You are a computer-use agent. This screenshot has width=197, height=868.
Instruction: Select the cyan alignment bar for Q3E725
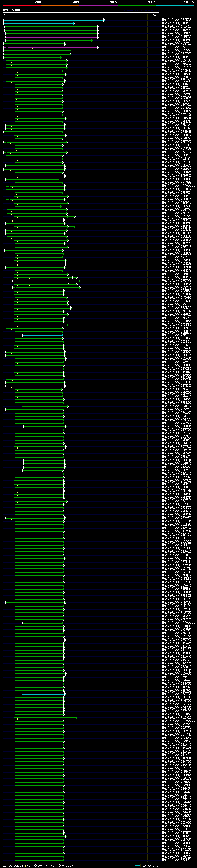tap(43, 335)
